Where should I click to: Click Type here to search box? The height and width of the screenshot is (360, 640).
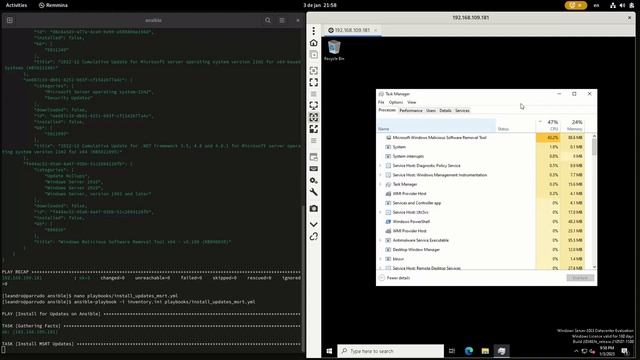(x=391, y=351)
